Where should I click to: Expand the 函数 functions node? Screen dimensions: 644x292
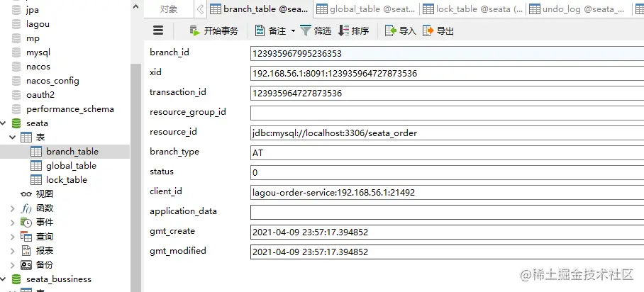pyautogui.click(x=13, y=208)
